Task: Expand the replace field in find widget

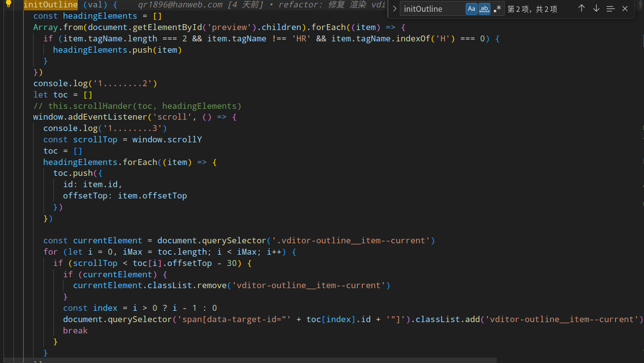Action: (x=394, y=9)
